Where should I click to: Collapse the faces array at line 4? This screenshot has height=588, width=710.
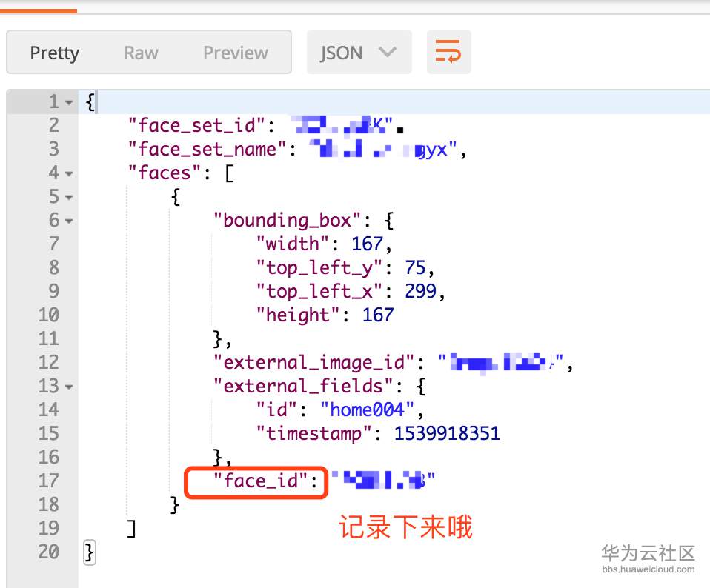coord(69,174)
